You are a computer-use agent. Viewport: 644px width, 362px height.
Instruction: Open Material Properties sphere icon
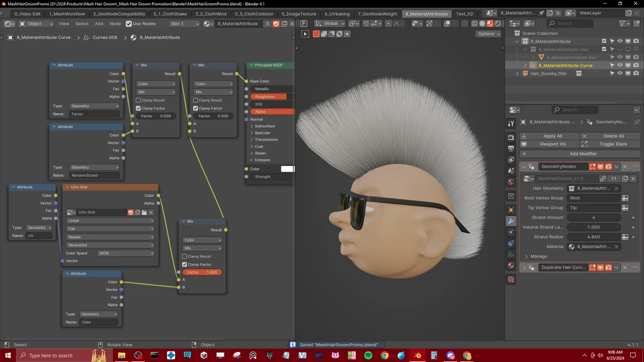[x=511, y=265]
